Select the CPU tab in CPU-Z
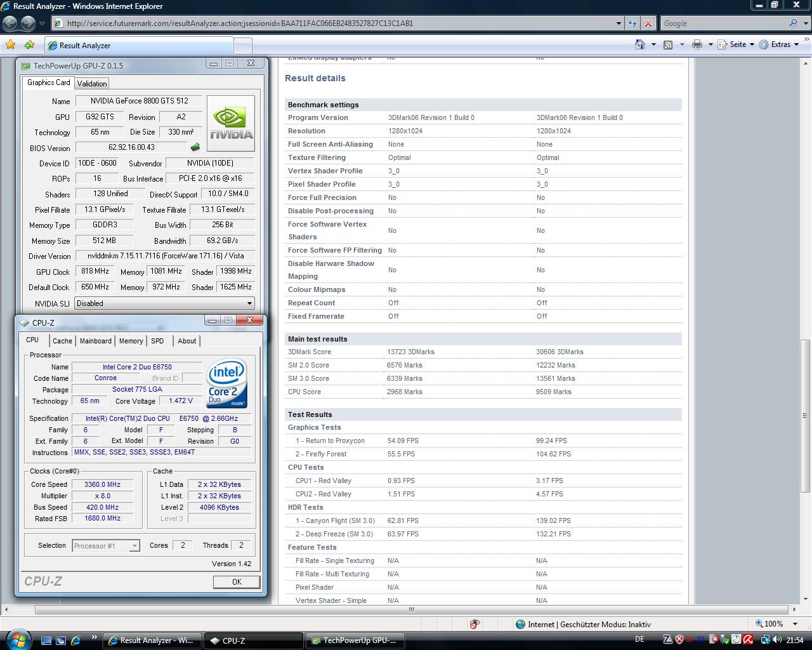This screenshot has height=650, width=812. [32, 340]
